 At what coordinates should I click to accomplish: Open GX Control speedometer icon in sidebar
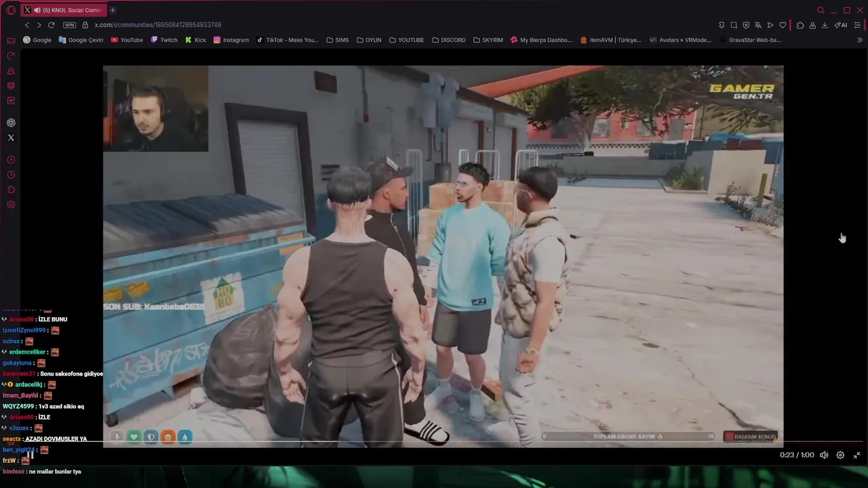pos(11,56)
